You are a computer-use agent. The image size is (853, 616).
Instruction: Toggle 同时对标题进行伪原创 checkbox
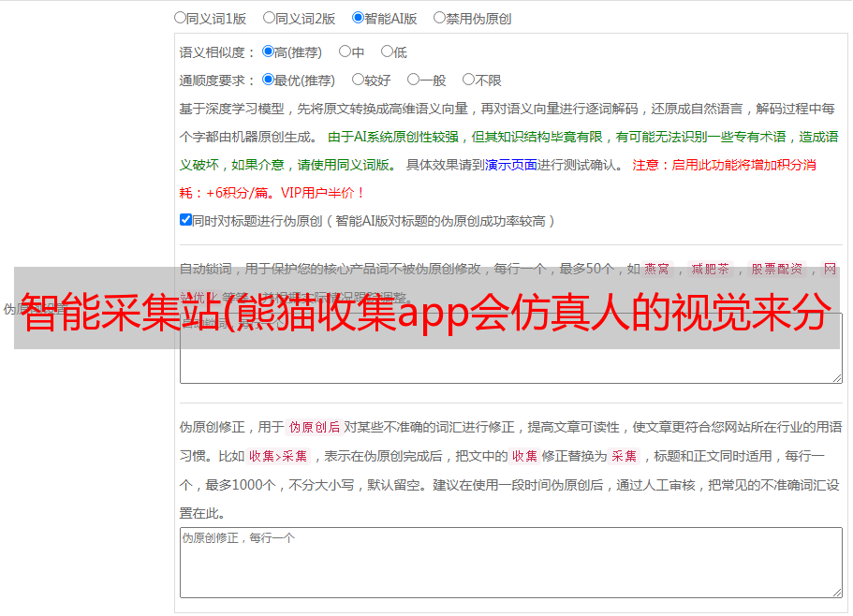point(185,220)
